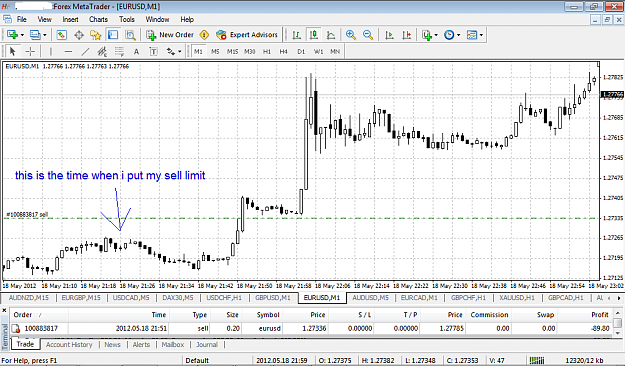This screenshot has height=366, width=625.
Task: Open the File menu
Action: point(22,19)
